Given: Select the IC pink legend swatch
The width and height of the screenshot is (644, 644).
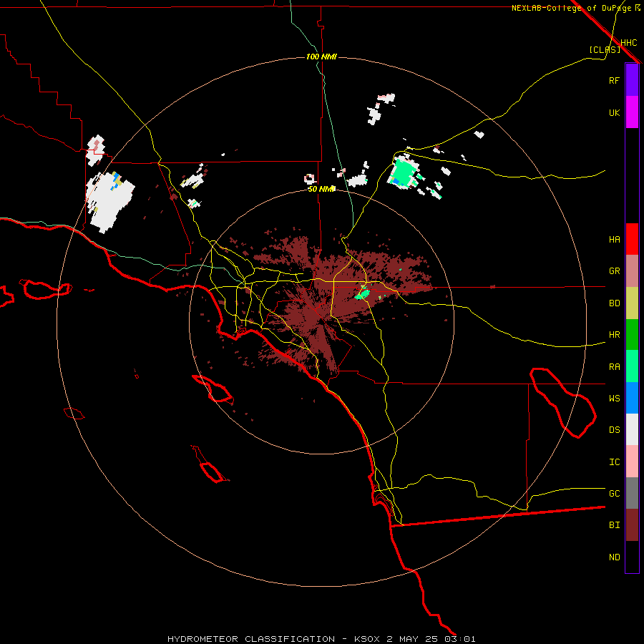Looking at the screenshot, I should (632, 462).
